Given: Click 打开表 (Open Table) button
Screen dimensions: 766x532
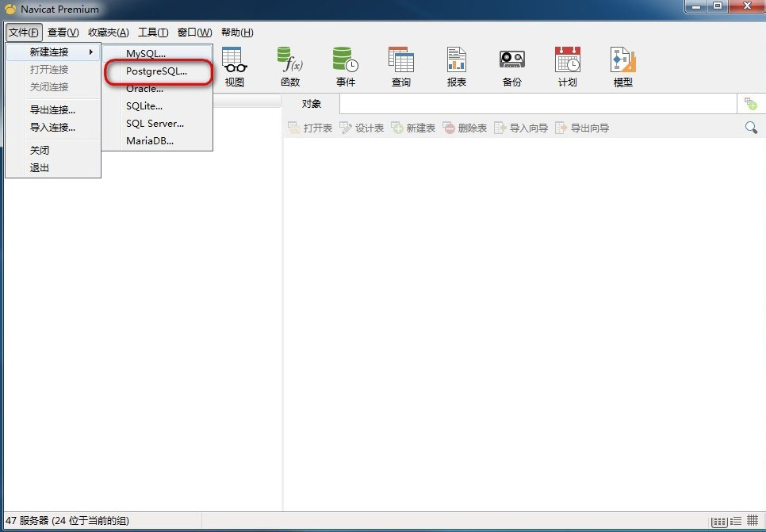Looking at the screenshot, I should point(310,128).
